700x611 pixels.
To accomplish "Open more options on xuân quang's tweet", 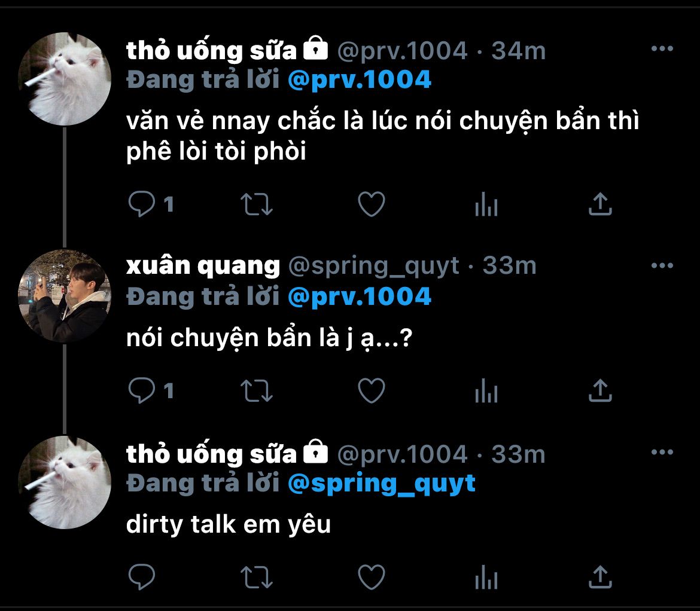I will pos(662,265).
